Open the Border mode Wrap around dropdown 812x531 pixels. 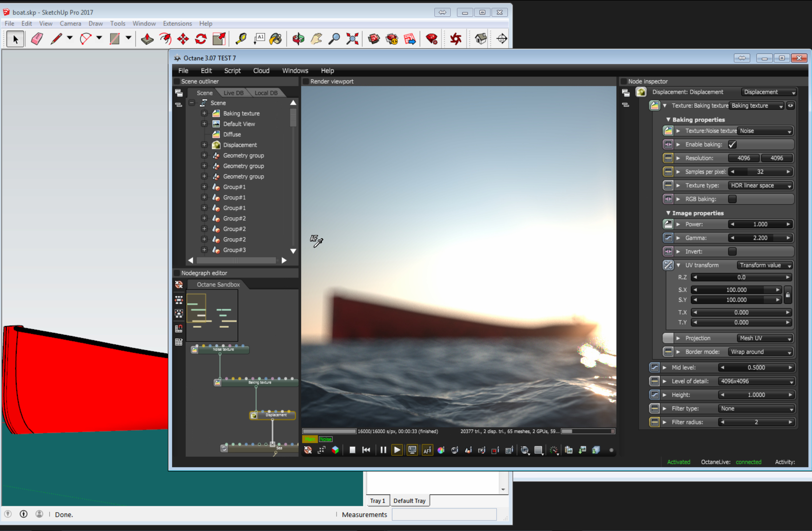click(x=760, y=352)
